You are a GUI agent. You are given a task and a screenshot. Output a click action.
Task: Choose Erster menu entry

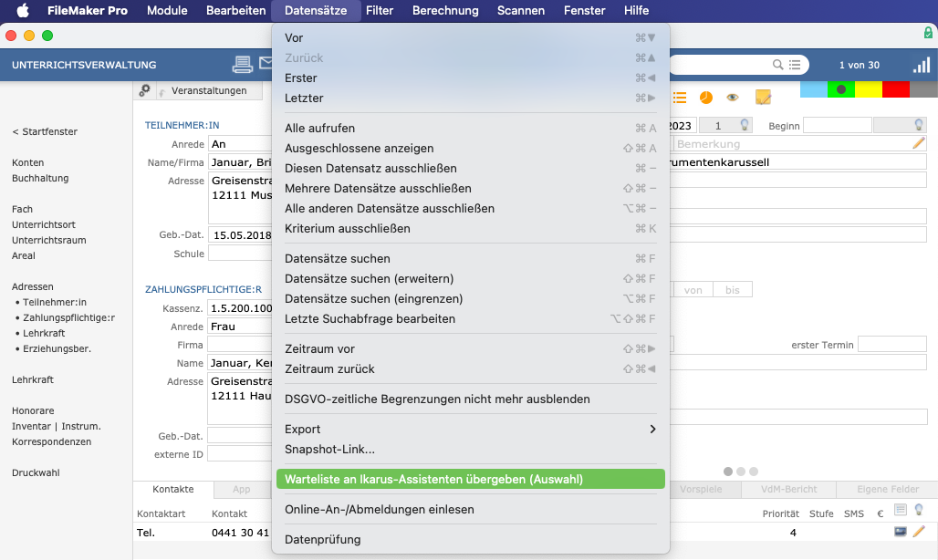pyautogui.click(x=470, y=78)
